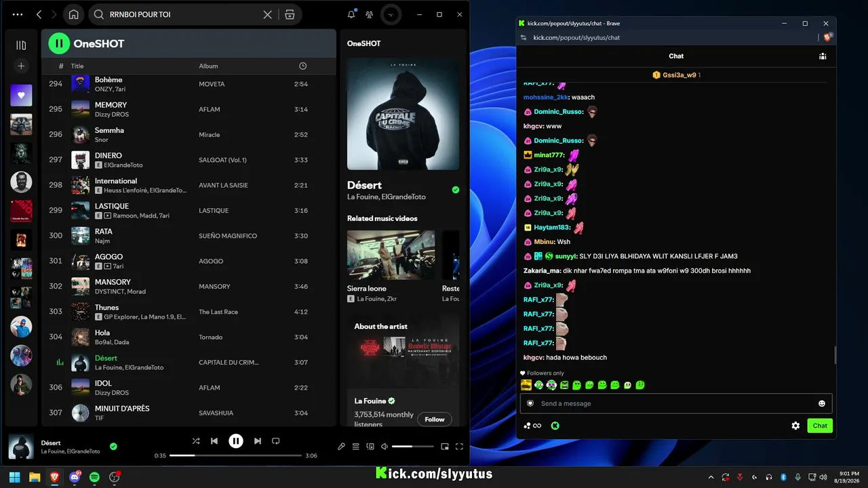
Task: Open CAPITALE DU CRIM… album link
Action: [x=229, y=363]
